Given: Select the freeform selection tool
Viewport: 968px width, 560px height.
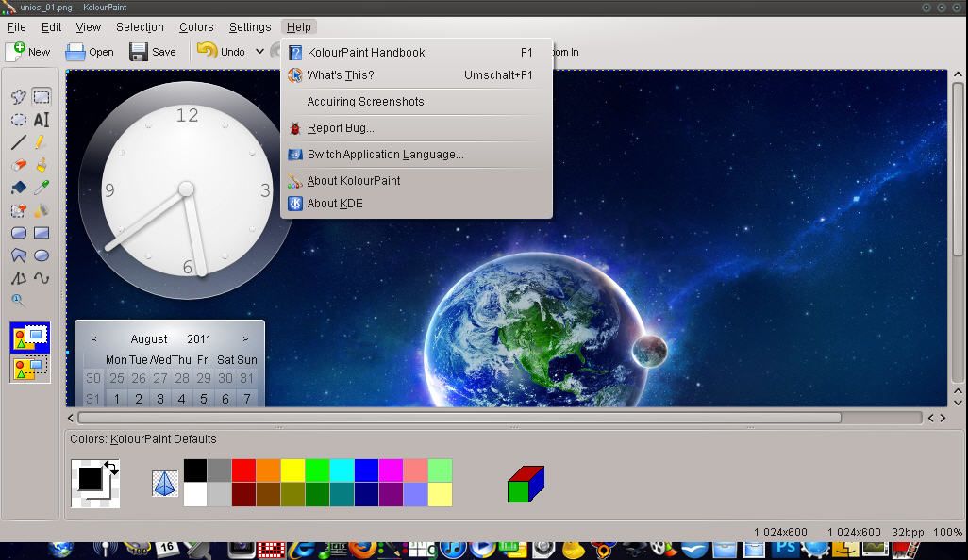Looking at the screenshot, I should pyautogui.click(x=18, y=96).
